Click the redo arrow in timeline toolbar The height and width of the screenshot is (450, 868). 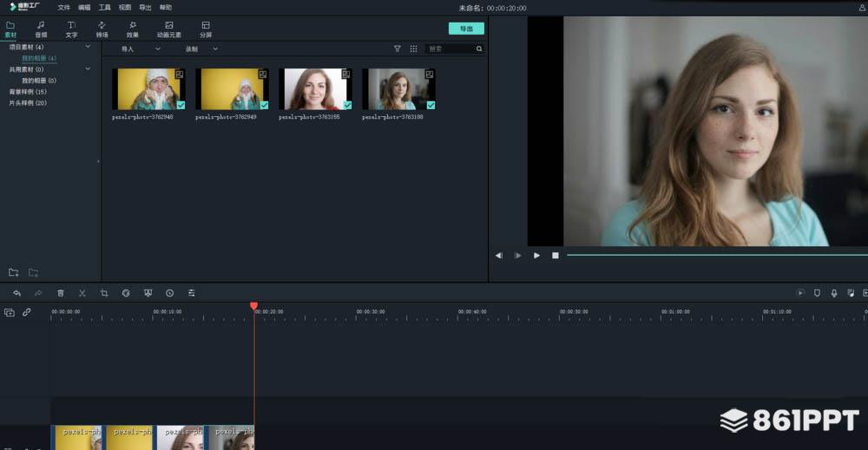click(38, 293)
